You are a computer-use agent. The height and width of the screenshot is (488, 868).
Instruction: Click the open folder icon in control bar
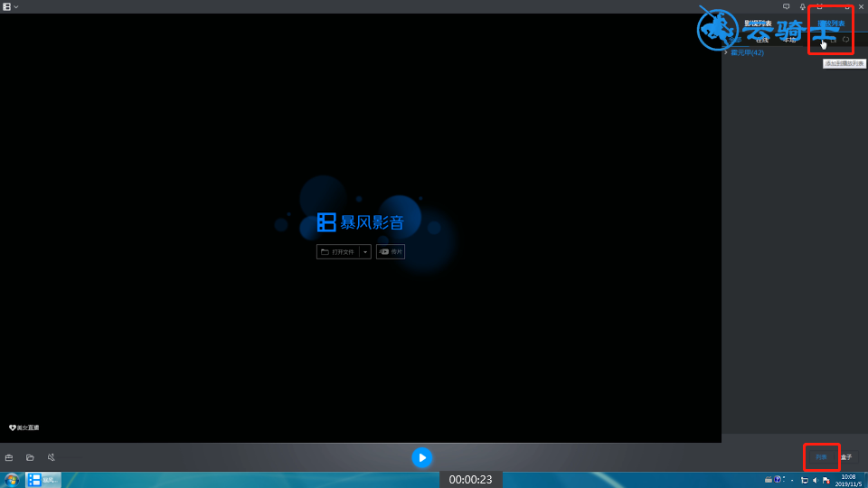click(x=30, y=457)
